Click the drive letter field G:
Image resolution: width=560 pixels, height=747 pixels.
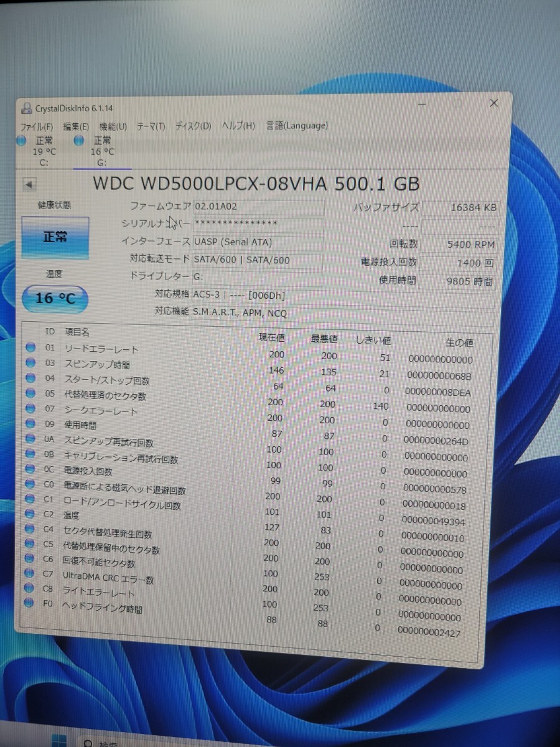point(258,277)
